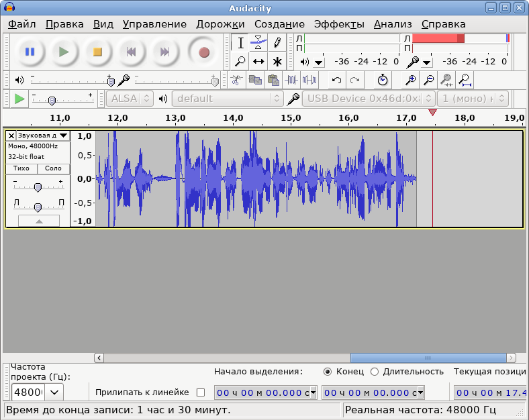Open the 'default' output device dropdown
This screenshot has height=420, width=529.
(x=228, y=99)
